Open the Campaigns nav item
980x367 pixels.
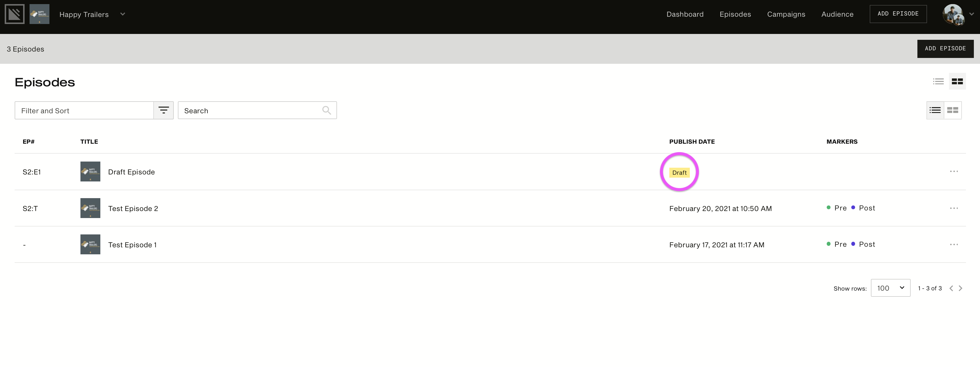pos(786,14)
